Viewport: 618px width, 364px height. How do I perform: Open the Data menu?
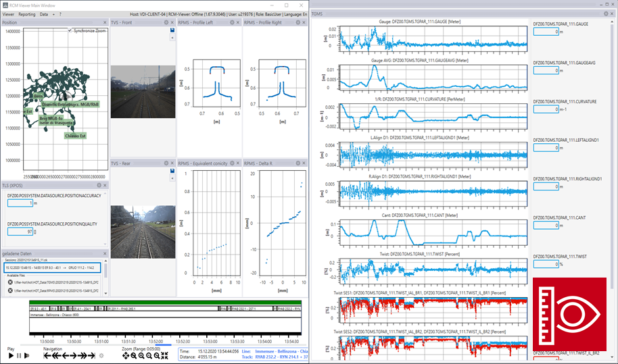point(44,14)
